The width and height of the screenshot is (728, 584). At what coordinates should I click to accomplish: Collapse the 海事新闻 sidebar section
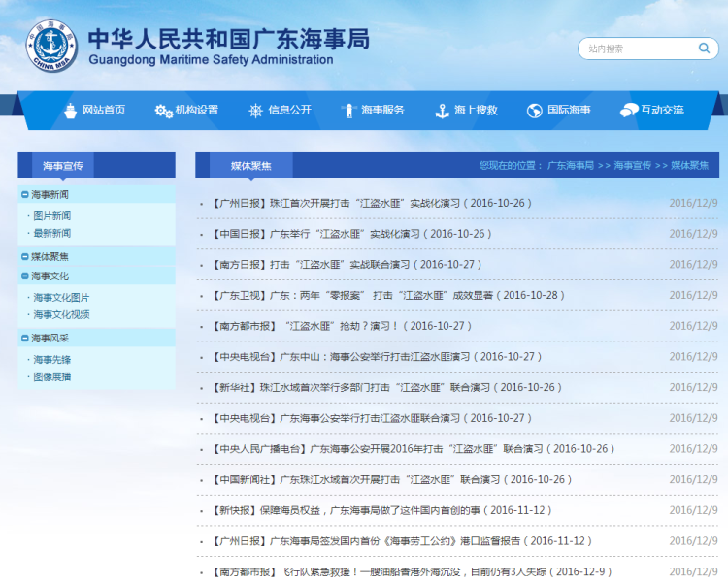tap(25, 195)
